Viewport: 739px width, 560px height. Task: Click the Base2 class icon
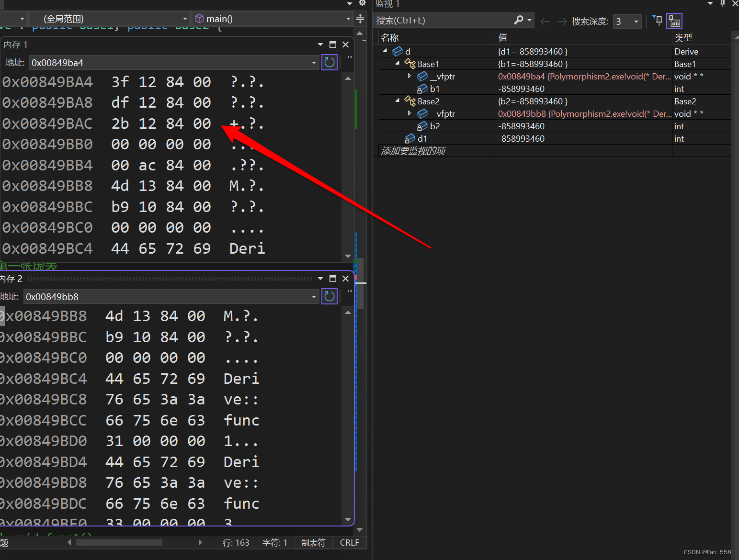409,101
